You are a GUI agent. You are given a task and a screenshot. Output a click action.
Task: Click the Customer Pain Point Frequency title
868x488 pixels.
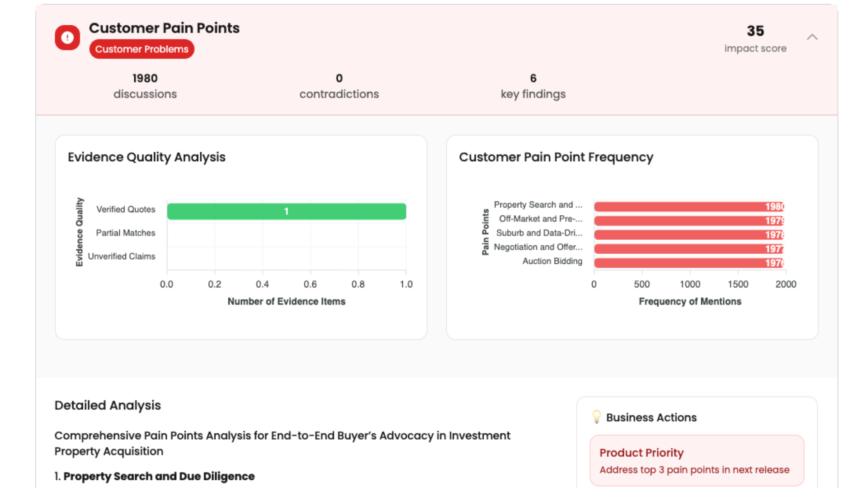tap(556, 157)
